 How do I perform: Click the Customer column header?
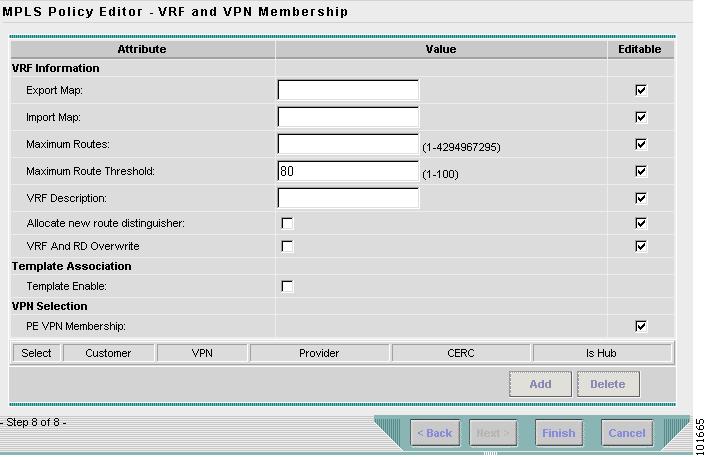(x=108, y=353)
